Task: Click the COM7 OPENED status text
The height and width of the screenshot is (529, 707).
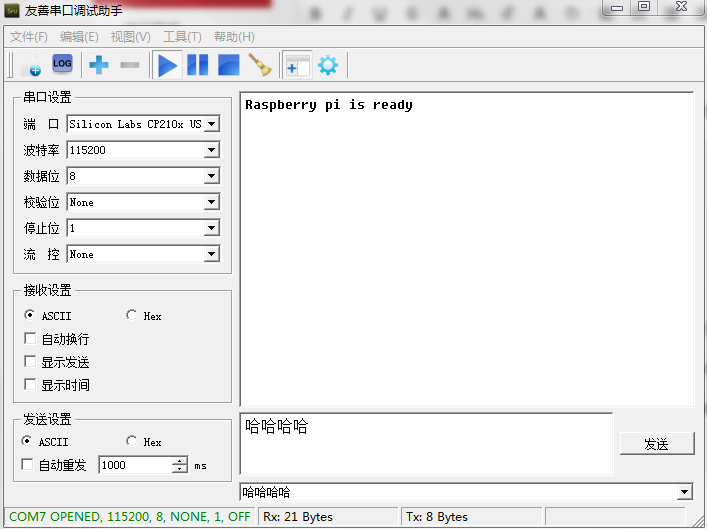Action: coord(129,517)
